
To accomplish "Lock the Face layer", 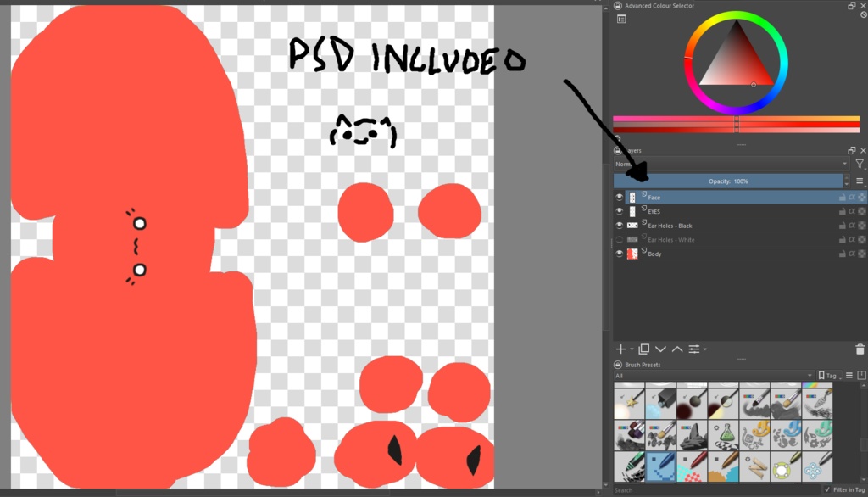I will pyautogui.click(x=842, y=198).
